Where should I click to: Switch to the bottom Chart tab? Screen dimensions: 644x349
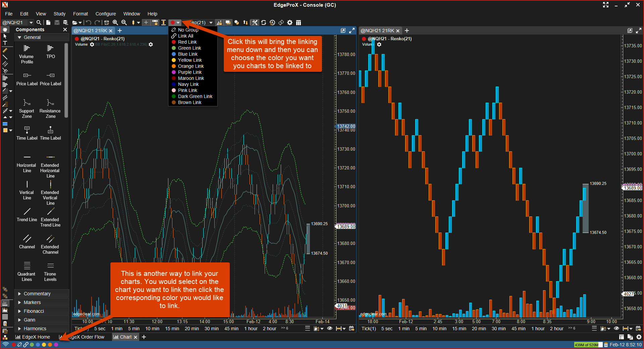[125, 337]
